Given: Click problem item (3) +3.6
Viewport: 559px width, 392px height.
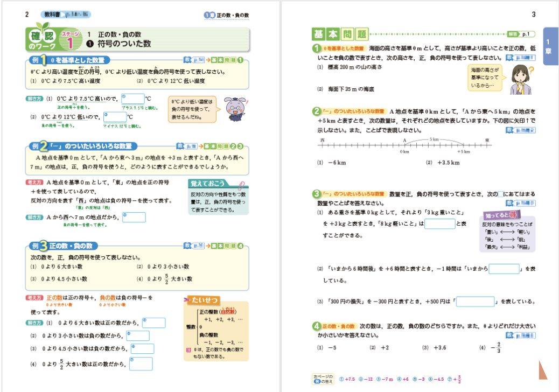Looking at the screenshot, I should pos(434,347).
